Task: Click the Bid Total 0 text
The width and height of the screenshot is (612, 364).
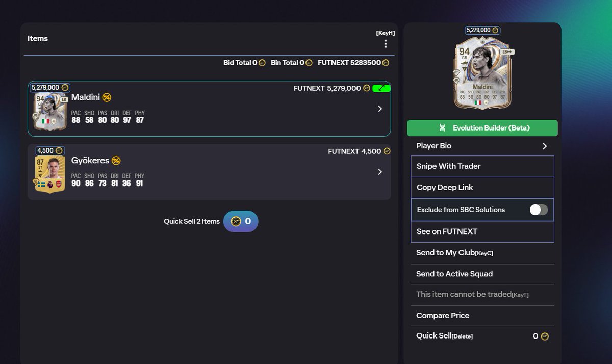Action: pyautogui.click(x=240, y=63)
